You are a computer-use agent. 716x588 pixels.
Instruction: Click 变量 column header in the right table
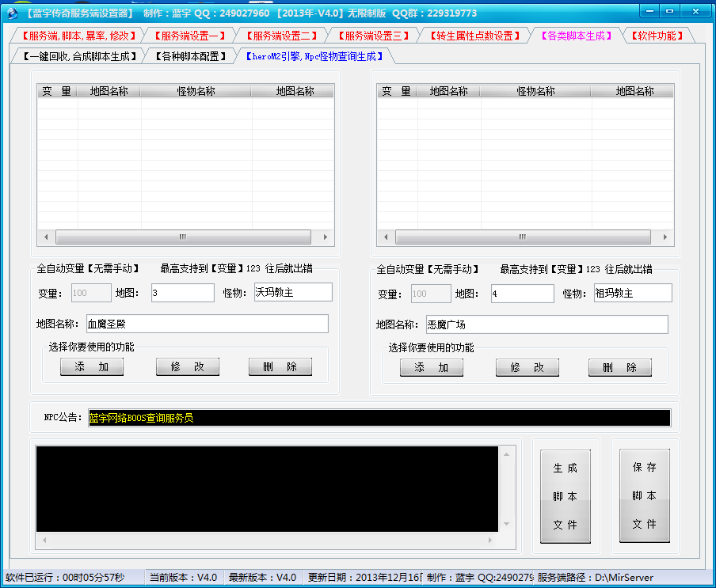[x=396, y=91]
